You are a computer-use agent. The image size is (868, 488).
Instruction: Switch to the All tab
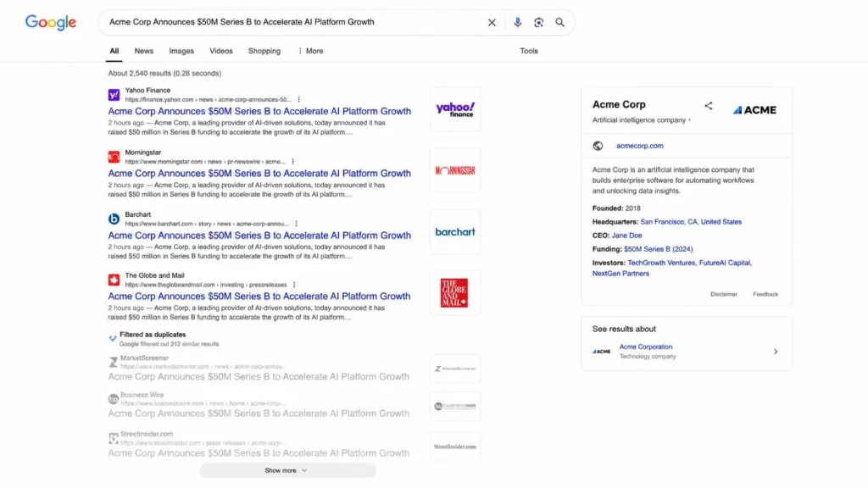click(x=114, y=51)
